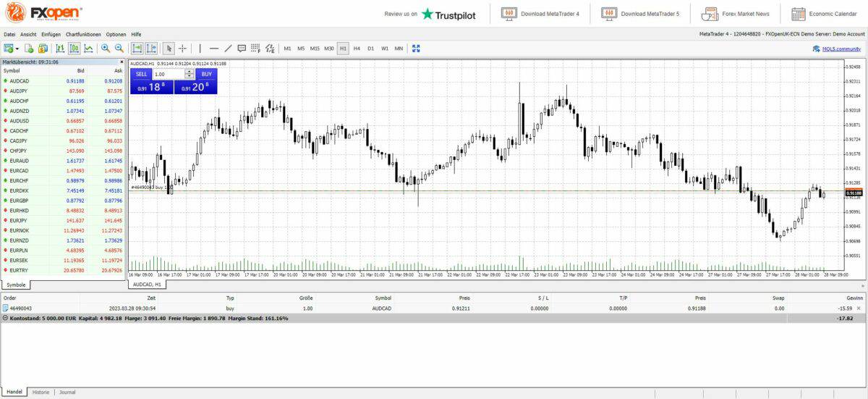Increase lot size with up arrow
868x399 pixels.
click(x=190, y=72)
